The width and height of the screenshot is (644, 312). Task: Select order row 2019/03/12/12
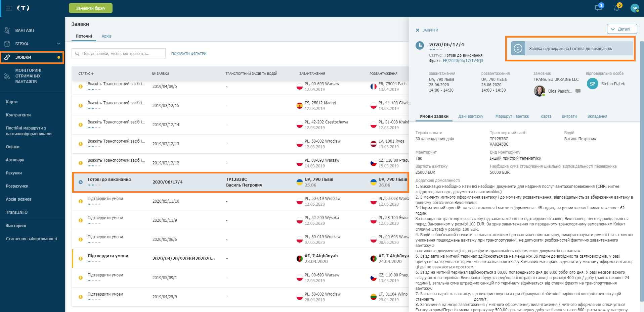coord(240,163)
